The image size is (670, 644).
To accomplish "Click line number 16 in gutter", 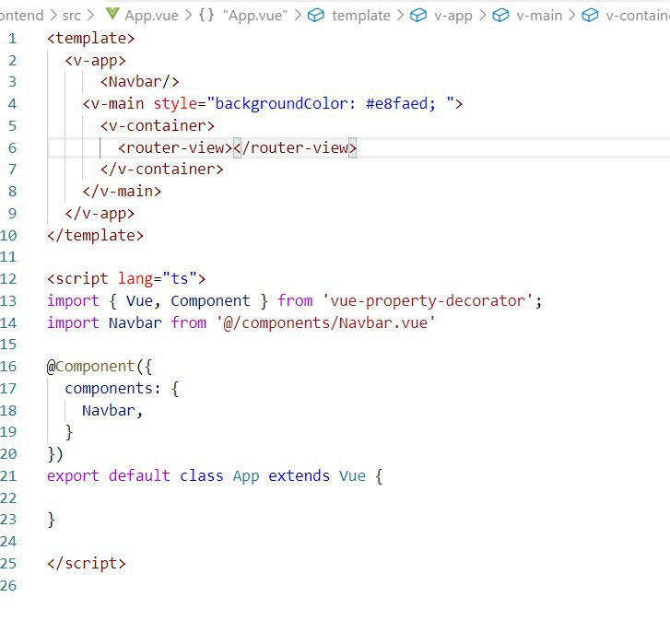I will [8, 367].
